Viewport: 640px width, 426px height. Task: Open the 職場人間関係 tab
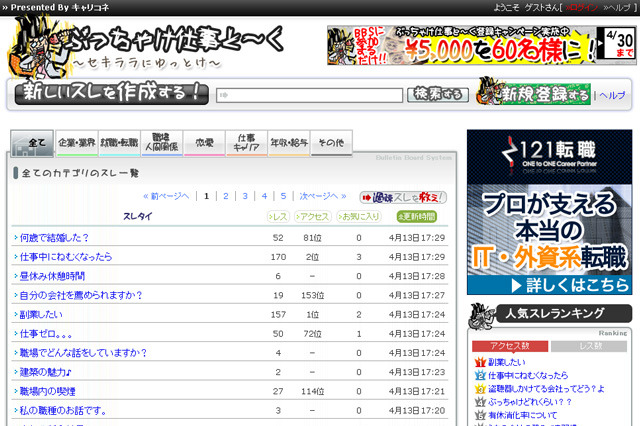(162, 143)
